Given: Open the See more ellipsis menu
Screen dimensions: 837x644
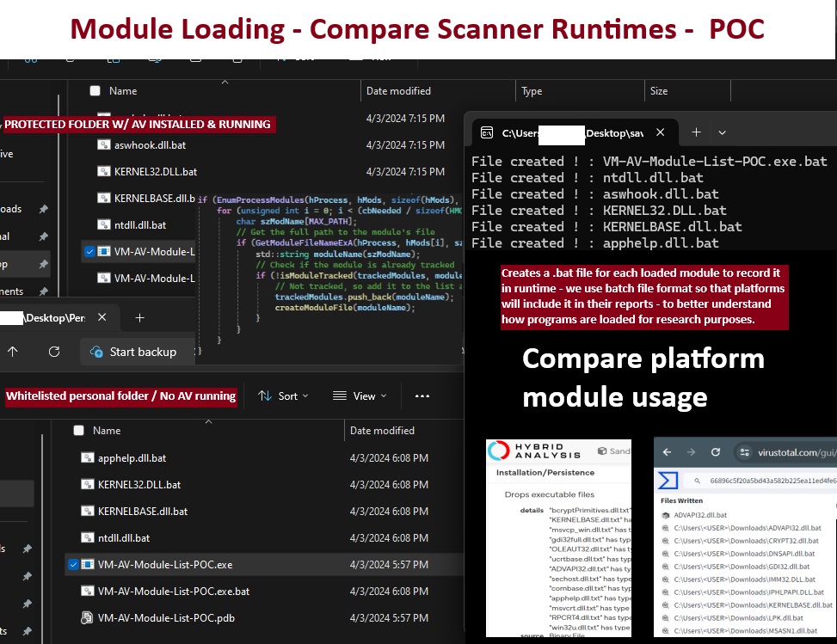Looking at the screenshot, I should pos(422,396).
